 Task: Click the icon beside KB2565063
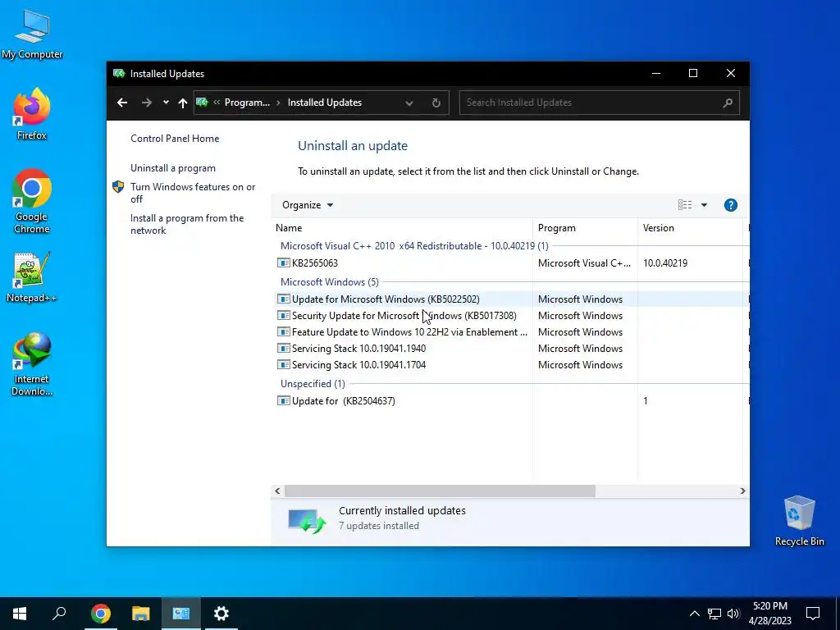pos(283,263)
